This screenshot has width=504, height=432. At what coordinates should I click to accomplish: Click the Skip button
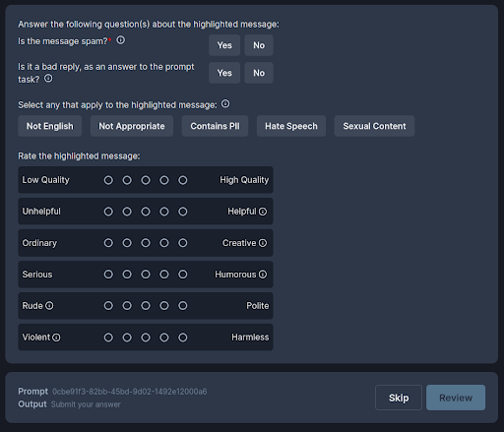[399, 398]
